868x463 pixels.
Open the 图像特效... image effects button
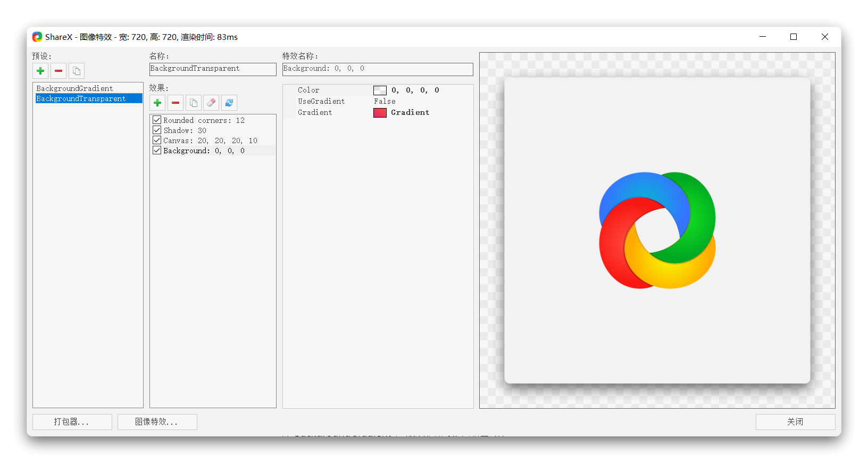pyautogui.click(x=157, y=422)
